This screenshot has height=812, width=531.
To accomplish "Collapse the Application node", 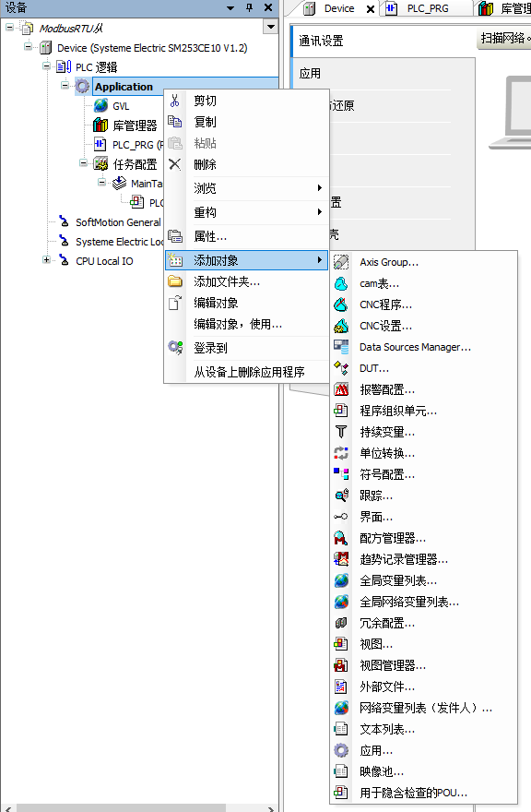I will click(x=65, y=85).
